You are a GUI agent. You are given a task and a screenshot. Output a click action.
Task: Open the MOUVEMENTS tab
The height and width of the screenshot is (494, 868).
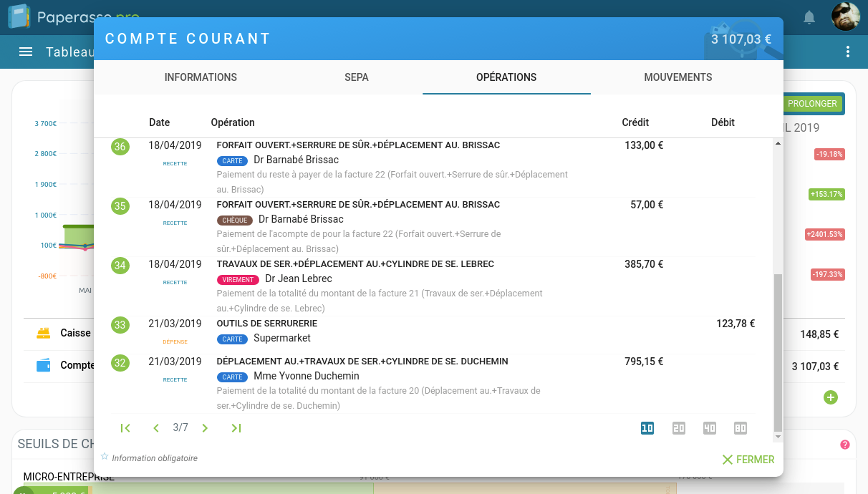click(677, 77)
